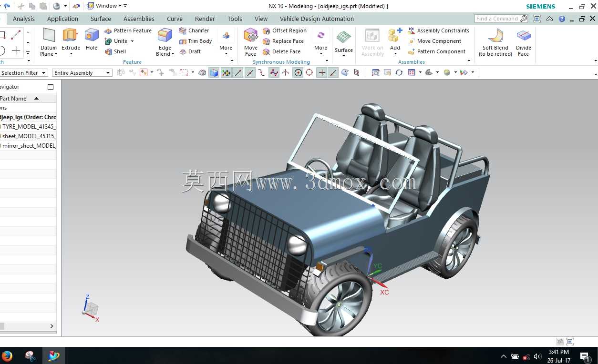Open Vehicle Design Automation tab
This screenshot has width=598, height=364.
(x=317, y=19)
